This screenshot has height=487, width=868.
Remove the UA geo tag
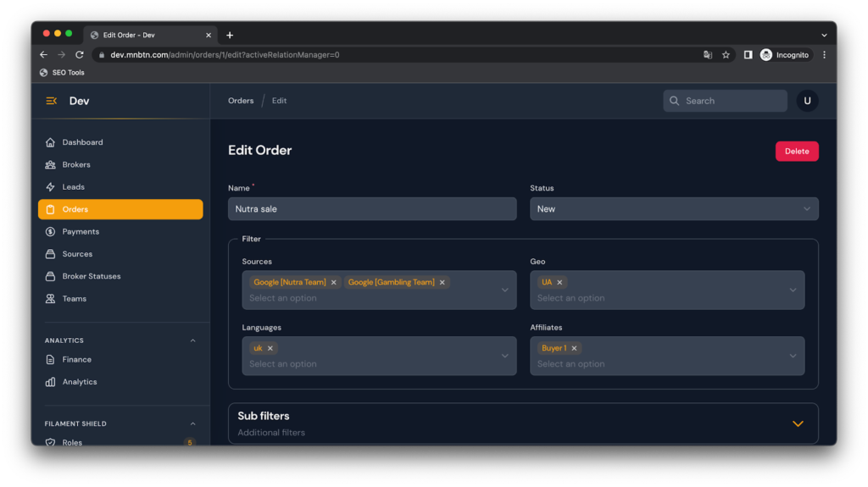click(x=559, y=283)
